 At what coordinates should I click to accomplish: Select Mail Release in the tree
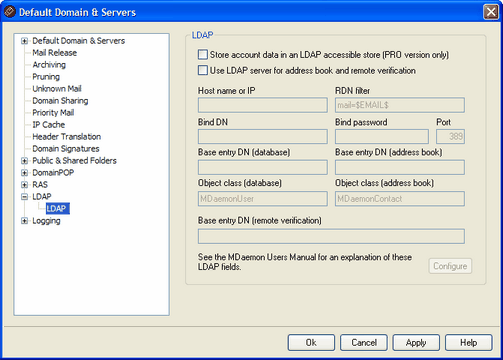tap(54, 53)
